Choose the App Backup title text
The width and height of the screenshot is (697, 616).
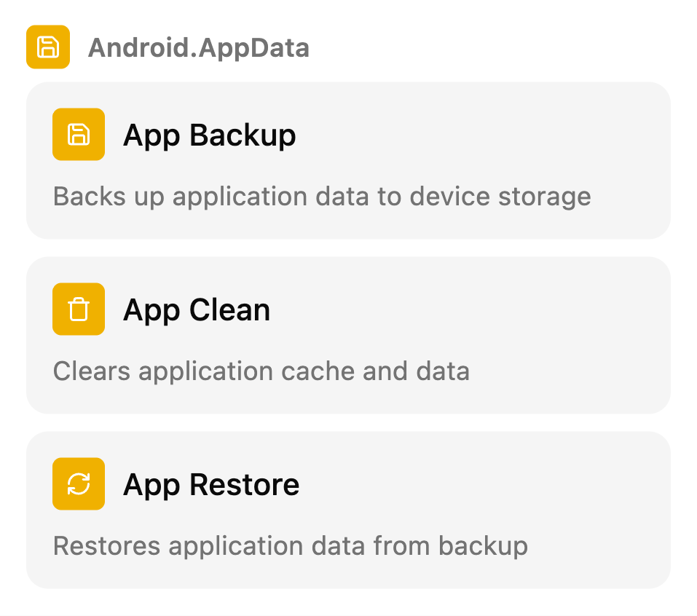coord(209,135)
